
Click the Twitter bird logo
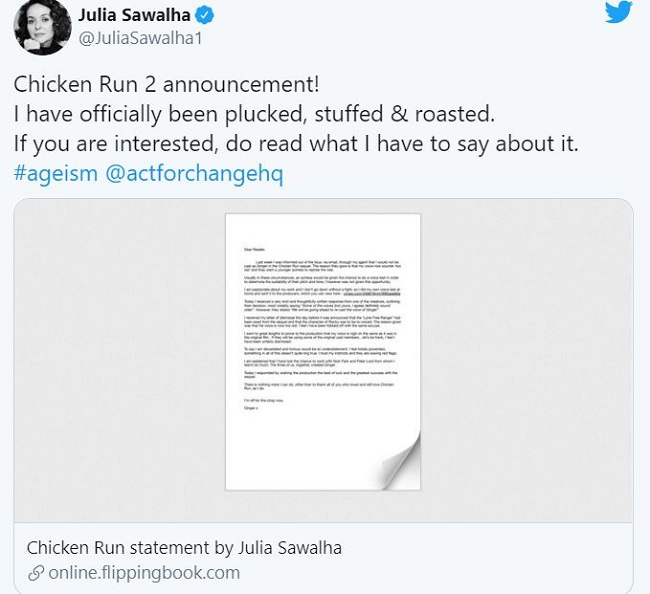[x=618, y=13]
